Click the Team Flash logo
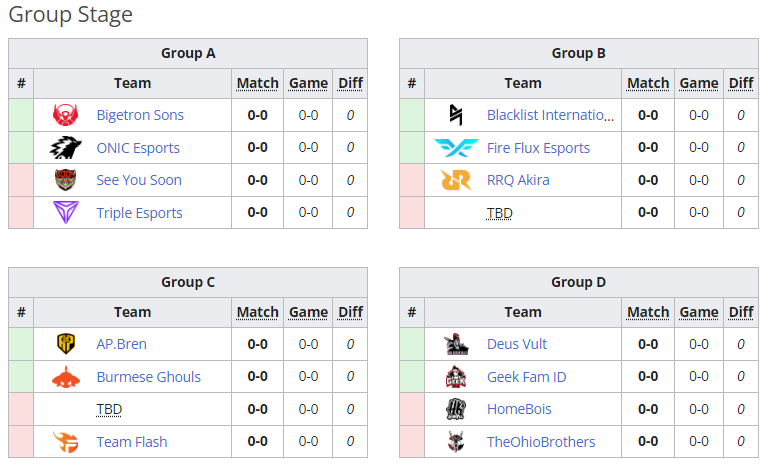 [66, 442]
